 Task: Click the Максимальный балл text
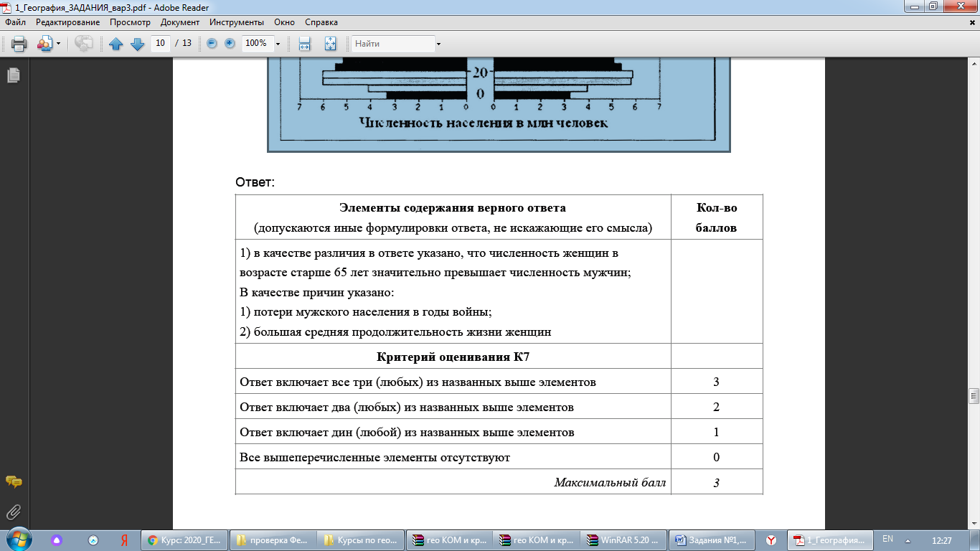[x=610, y=483]
